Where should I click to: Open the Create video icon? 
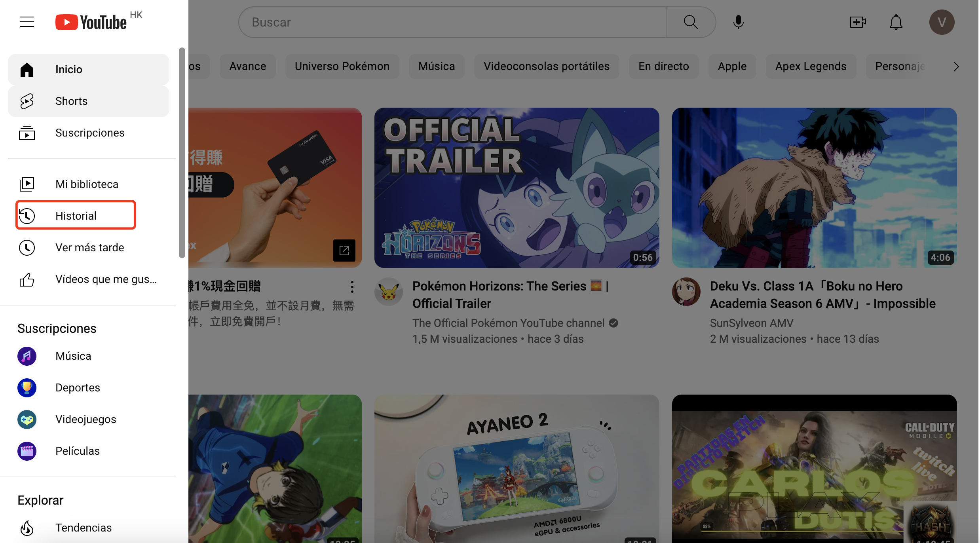pos(857,22)
